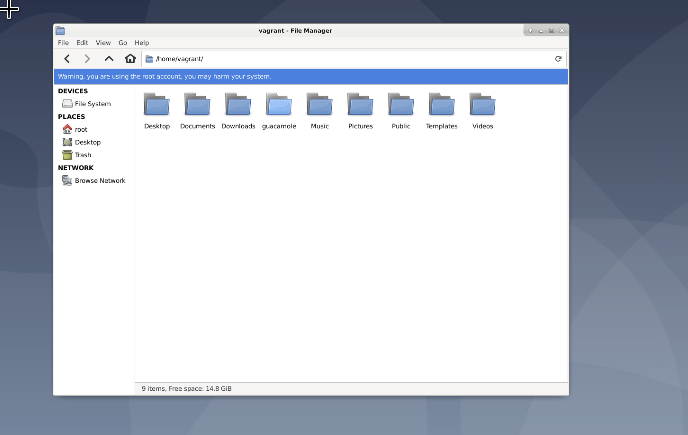688x435 pixels.
Task: Reload the current folder view
Action: 558,59
